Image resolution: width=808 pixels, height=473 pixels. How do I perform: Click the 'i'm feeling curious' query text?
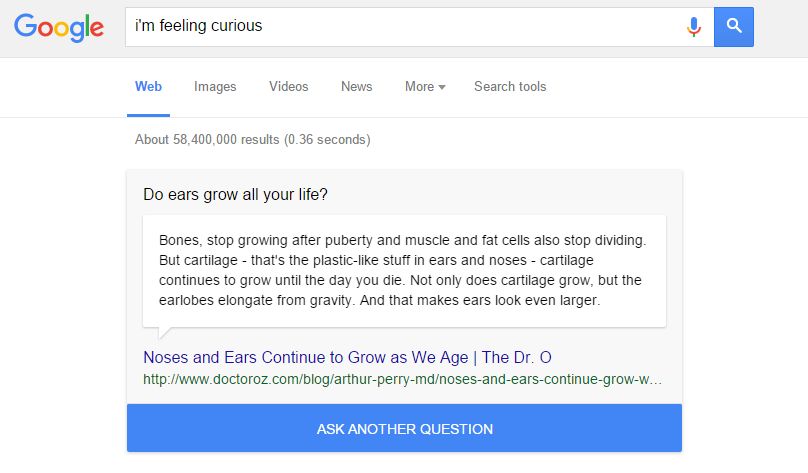coord(198,26)
